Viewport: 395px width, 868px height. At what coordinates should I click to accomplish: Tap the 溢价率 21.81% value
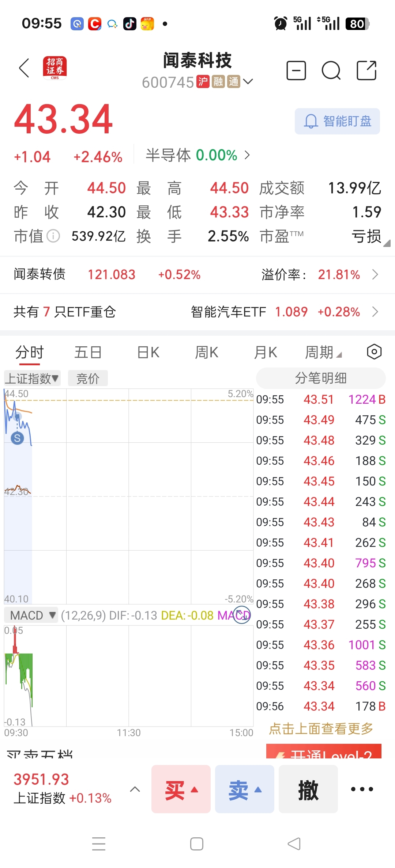(339, 275)
